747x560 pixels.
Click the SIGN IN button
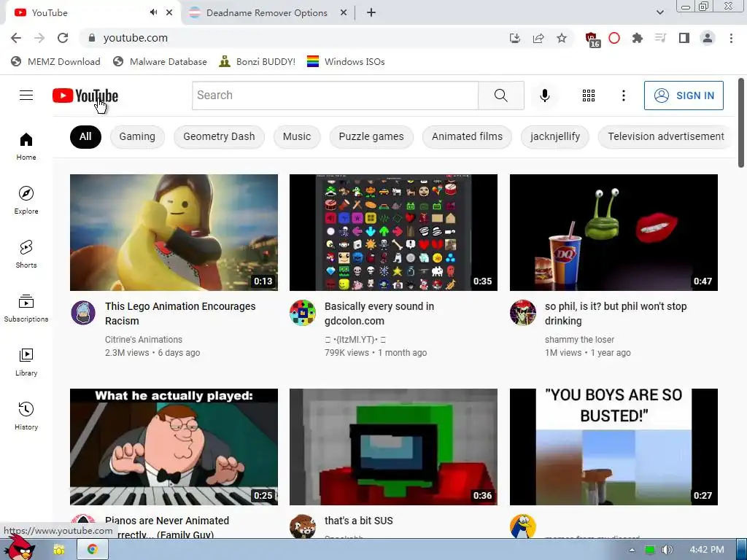[684, 96]
